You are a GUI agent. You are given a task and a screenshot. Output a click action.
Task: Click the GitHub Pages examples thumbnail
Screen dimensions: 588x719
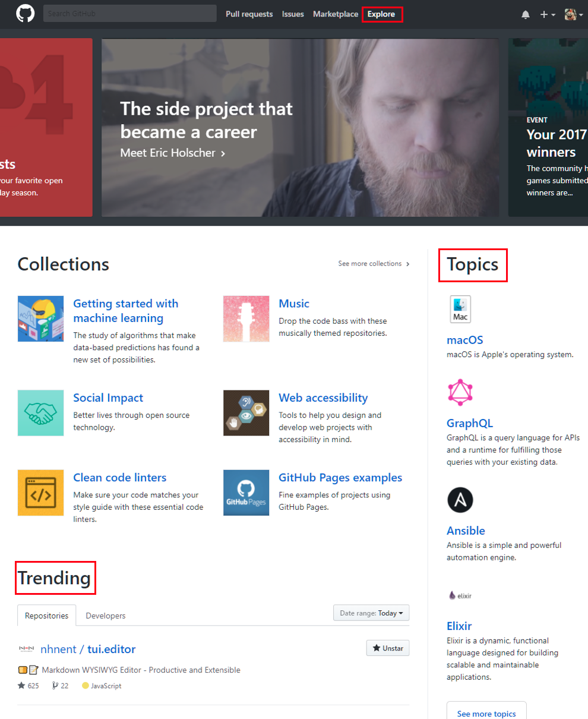coord(246,493)
